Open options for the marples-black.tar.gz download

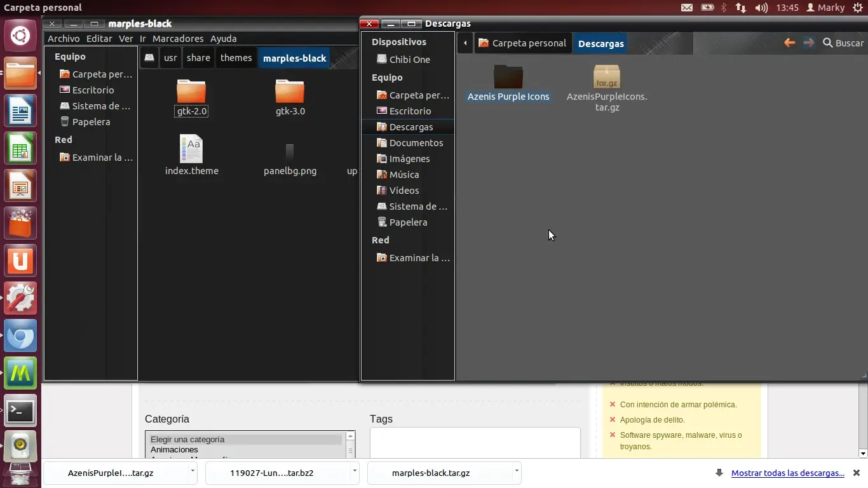click(515, 473)
